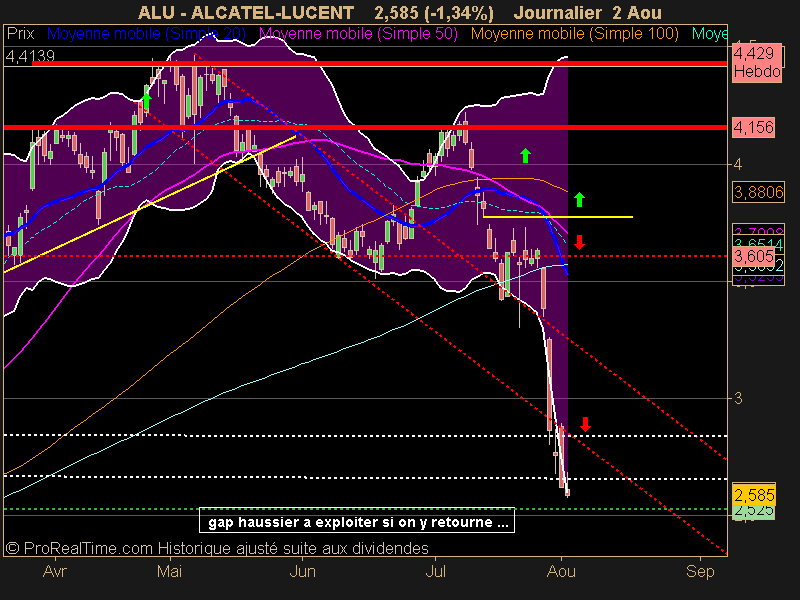Click the yellow '2,585' current price tag
800x600 pixels.
coord(754,494)
